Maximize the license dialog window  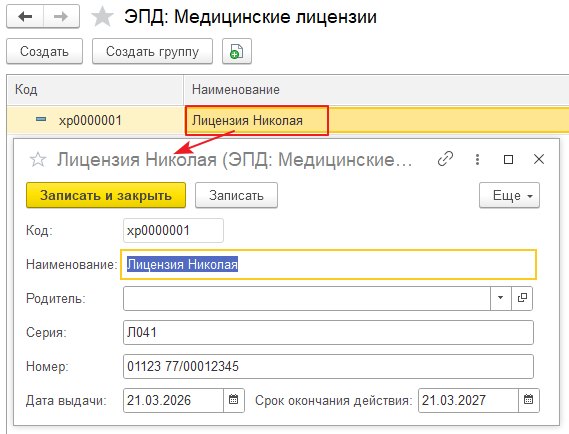[508, 159]
